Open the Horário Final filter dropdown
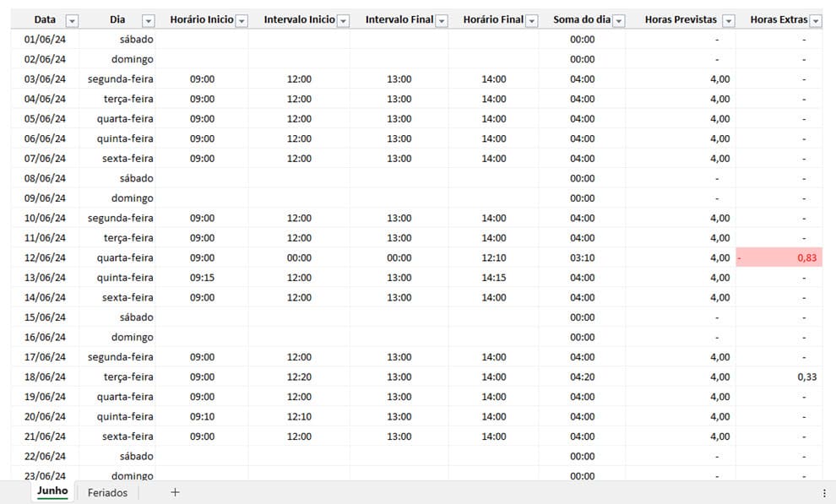This screenshot has height=504, width=836. pyautogui.click(x=531, y=21)
